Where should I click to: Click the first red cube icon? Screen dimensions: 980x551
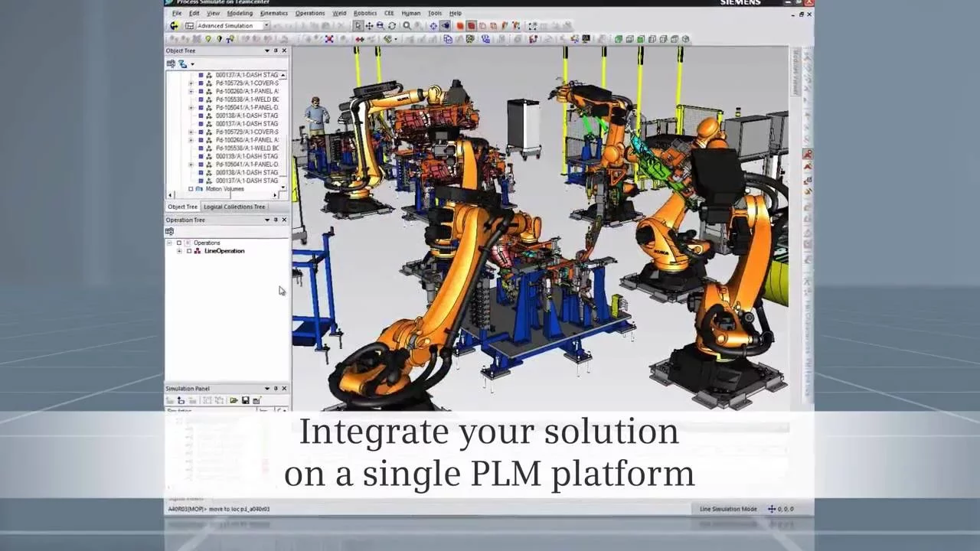point(460,26)
